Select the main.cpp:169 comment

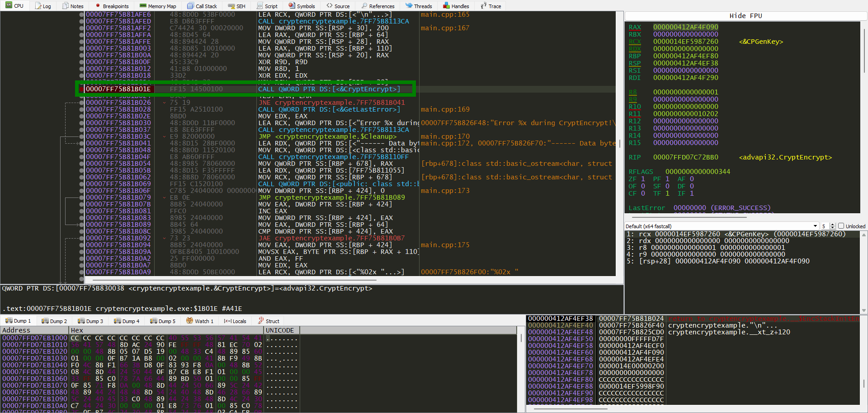pos(445,109)
